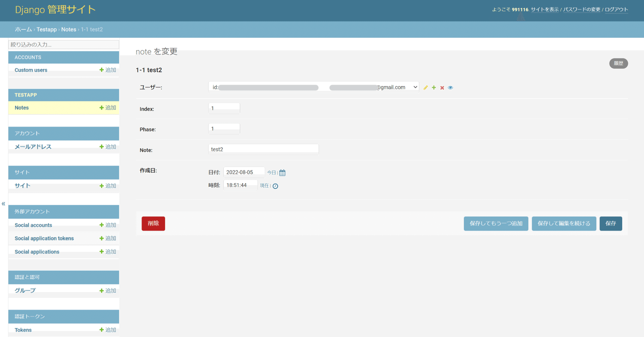Open the clock picker for 時刻
The image size is (644, 337).
[x=276, y=186]
